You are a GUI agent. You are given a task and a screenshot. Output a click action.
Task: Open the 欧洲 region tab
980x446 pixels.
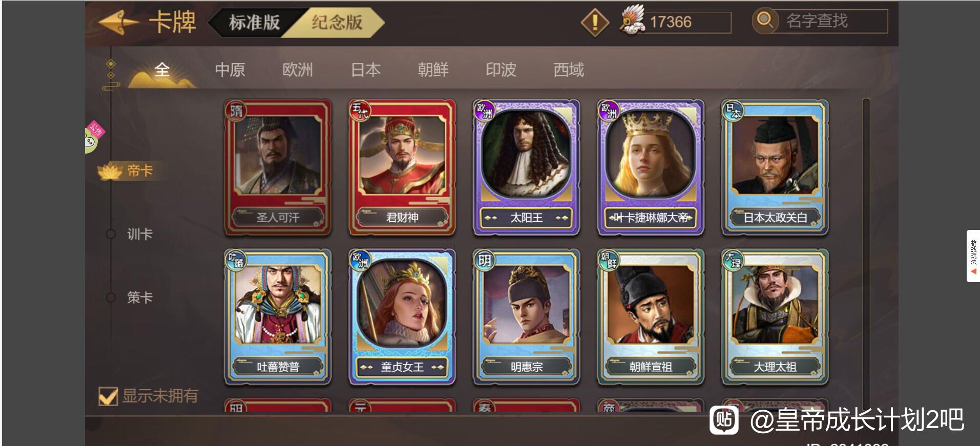coord(298,70)
